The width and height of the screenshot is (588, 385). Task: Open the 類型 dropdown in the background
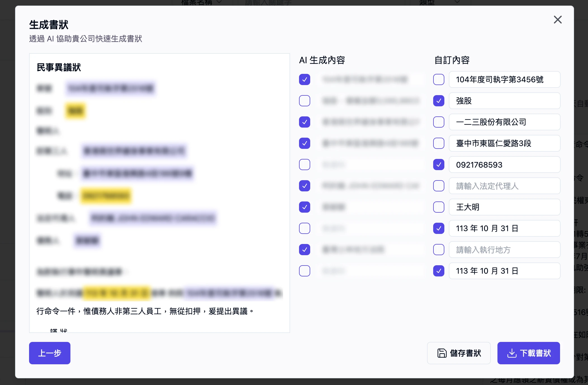tap(439, 2)
